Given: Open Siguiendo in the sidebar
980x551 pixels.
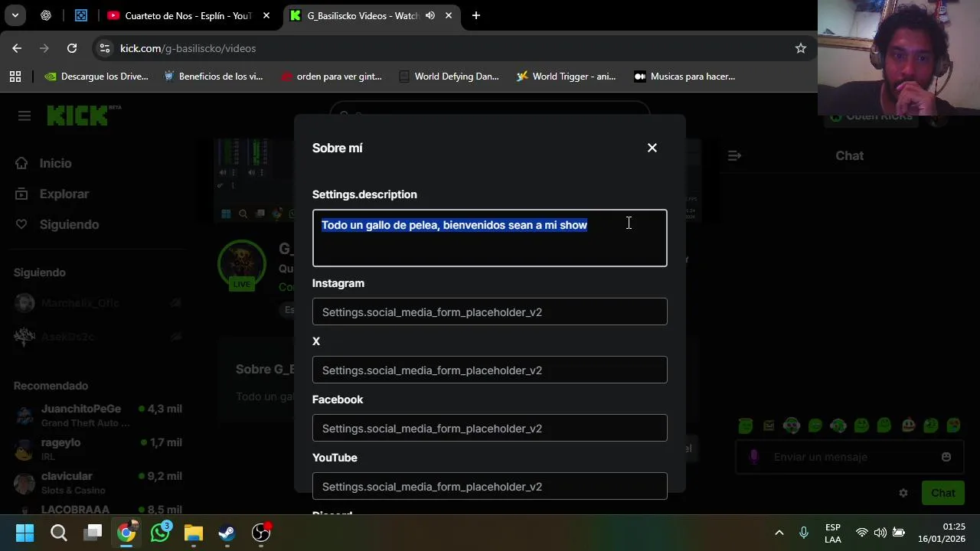Looking at the screenshot, I should [57, 225].
